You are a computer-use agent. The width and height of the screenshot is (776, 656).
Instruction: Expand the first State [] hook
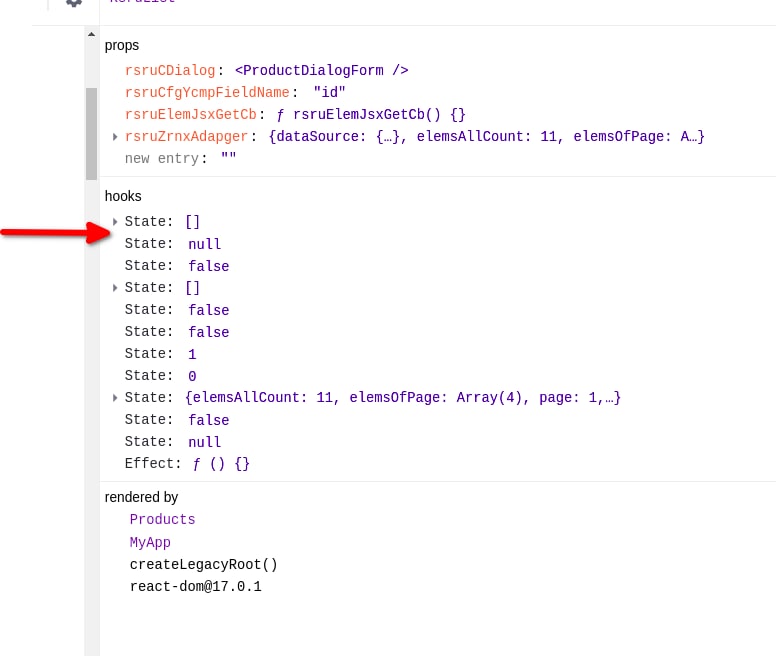click(x=116, y=222)
